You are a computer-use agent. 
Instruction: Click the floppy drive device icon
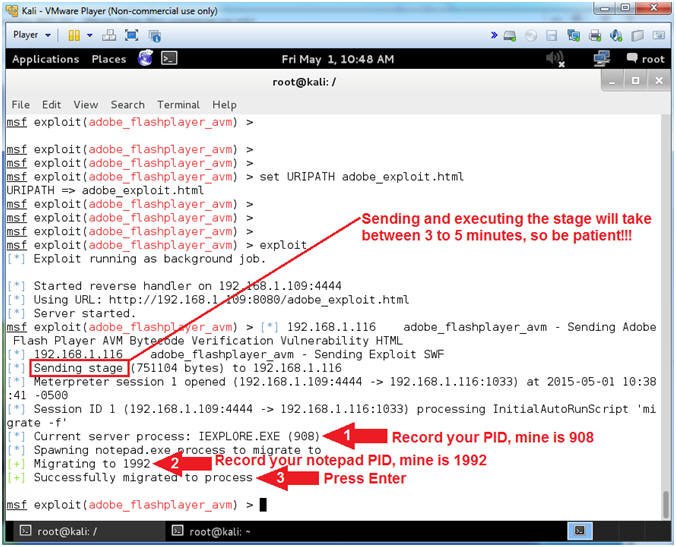pos(552,36)
